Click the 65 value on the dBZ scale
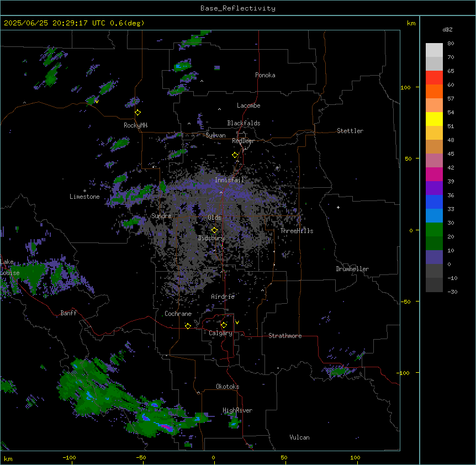The height and width of the screenshot is (465, 476). [451, 71]
